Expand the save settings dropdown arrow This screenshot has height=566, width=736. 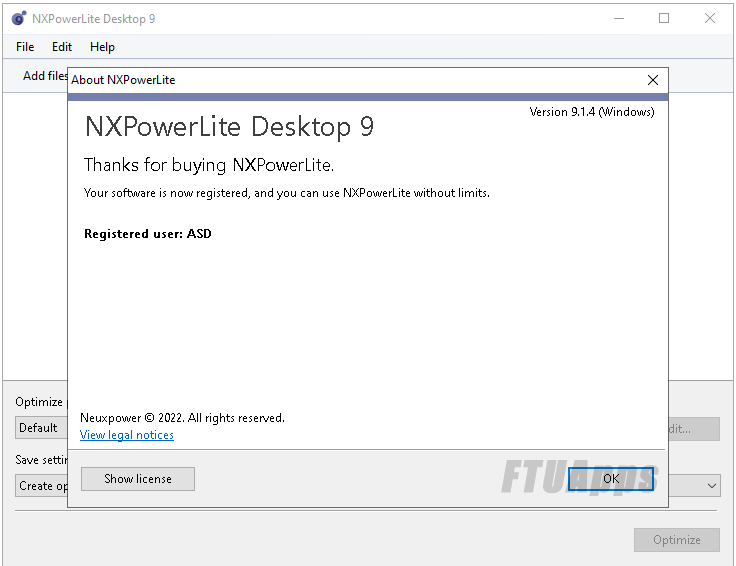[712, 486]
